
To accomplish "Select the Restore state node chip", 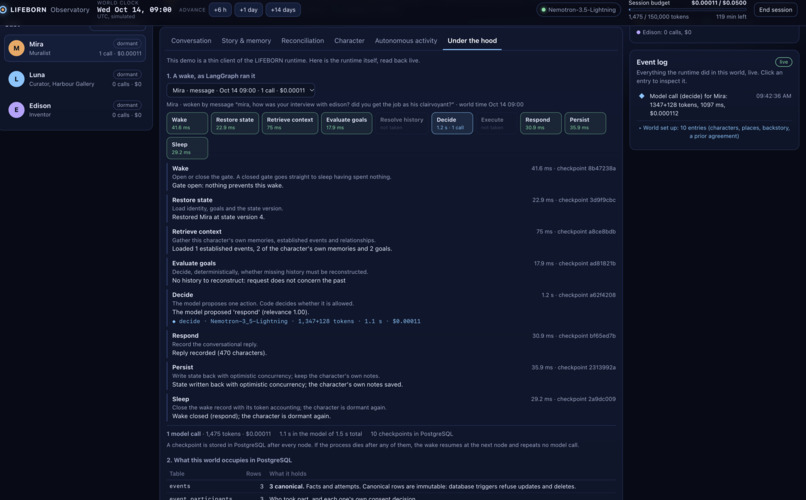I will tap(234, 123).
